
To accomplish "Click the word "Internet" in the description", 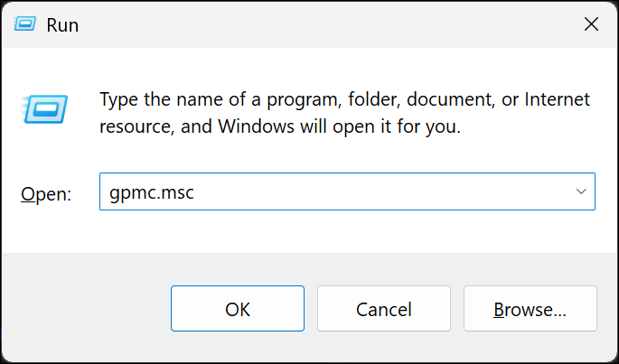I will point(557,98).
